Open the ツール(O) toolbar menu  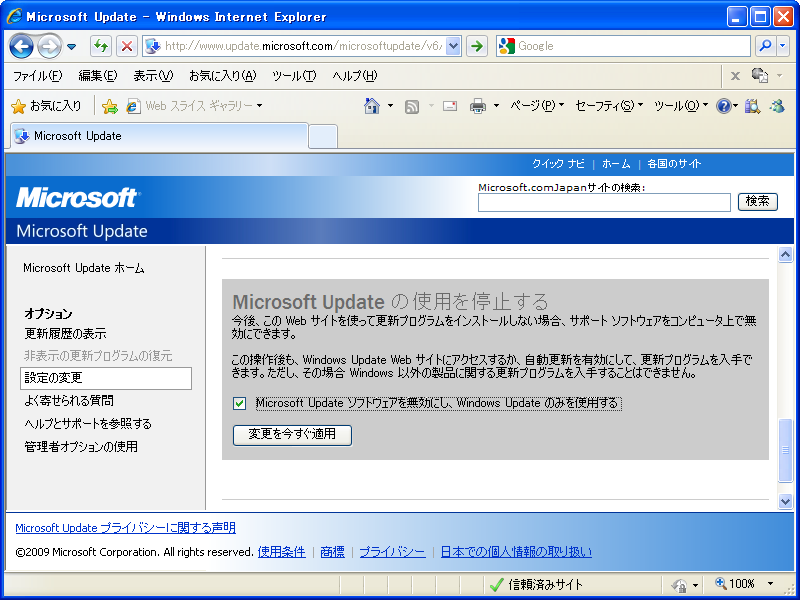[681, 106]
